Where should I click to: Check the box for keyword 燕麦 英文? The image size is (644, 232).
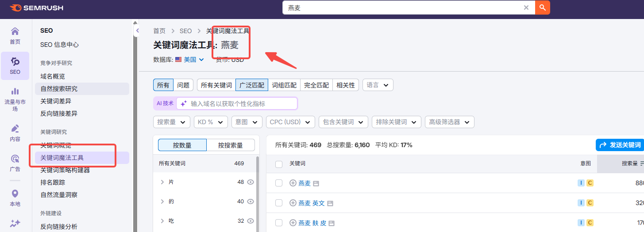click(x=279, y=203)
